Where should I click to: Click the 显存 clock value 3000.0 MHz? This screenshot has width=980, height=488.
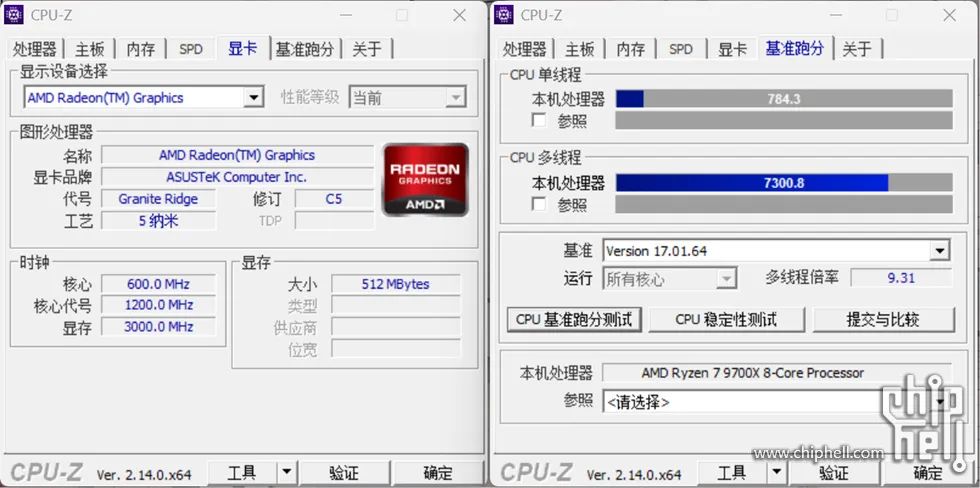(x=158, y=326)
